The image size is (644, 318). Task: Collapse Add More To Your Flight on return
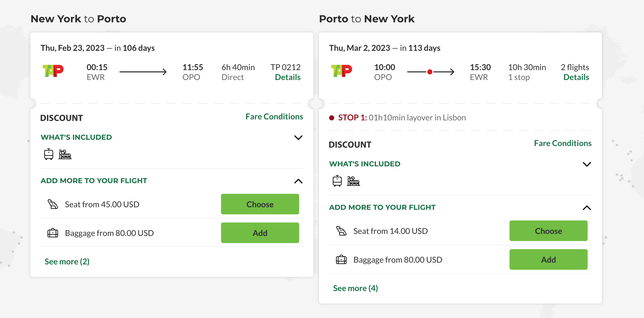point(587,208)
